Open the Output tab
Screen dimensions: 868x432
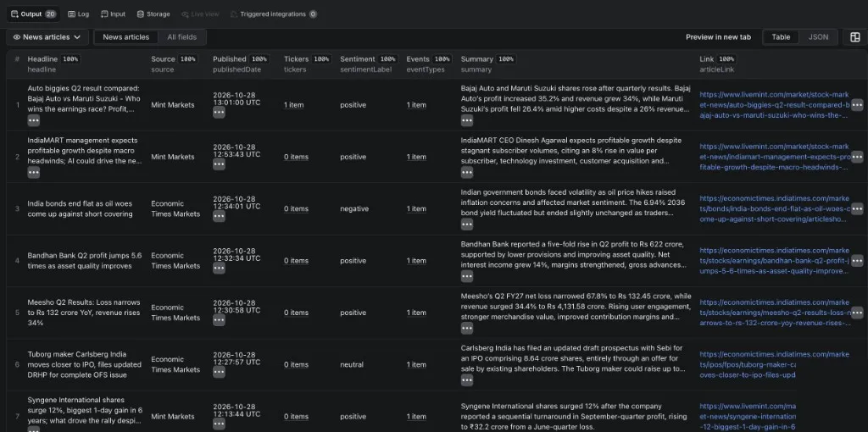click(x=33, y=14)
